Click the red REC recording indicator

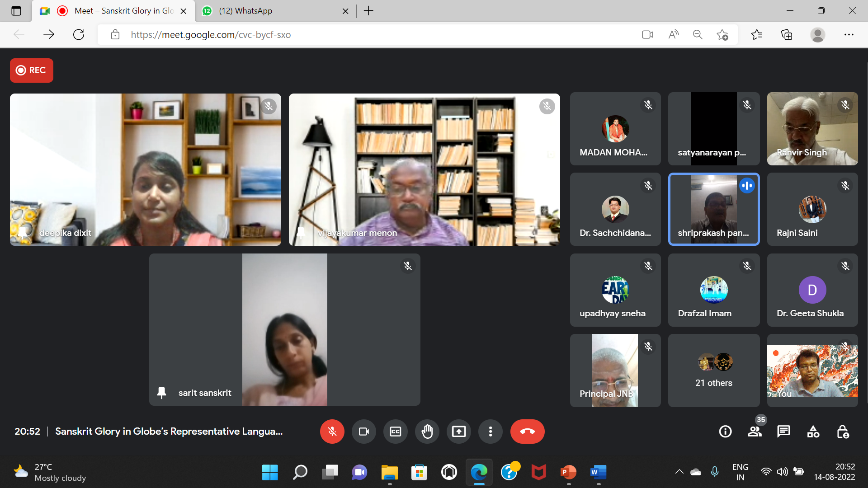pyautogui.click(x=32, y=70)
